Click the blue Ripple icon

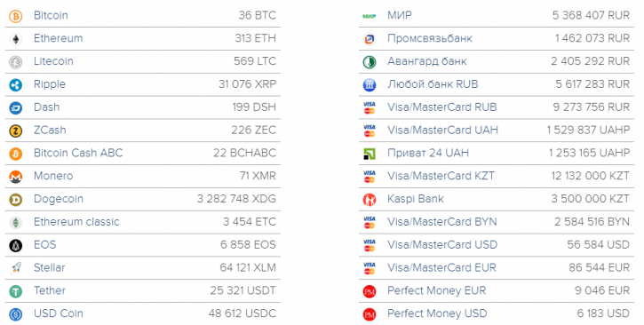[x=16, y=85]
